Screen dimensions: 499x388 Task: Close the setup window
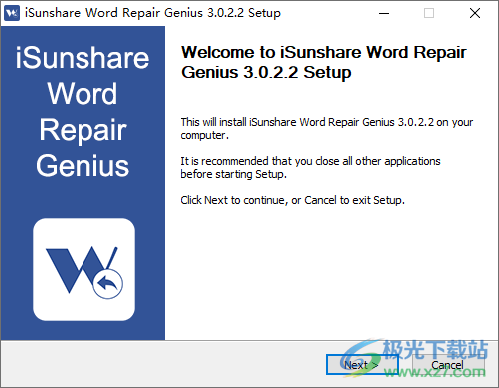click(x=475, y=13)
